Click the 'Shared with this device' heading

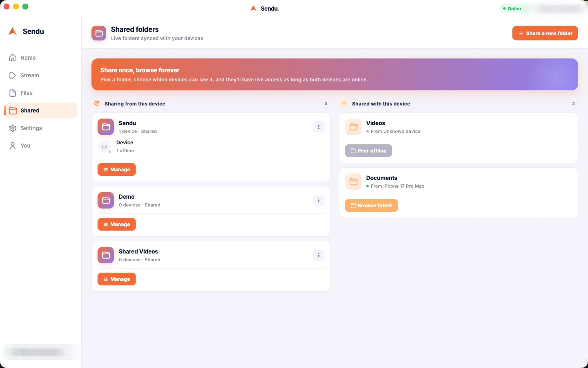(x=381, y=104)
